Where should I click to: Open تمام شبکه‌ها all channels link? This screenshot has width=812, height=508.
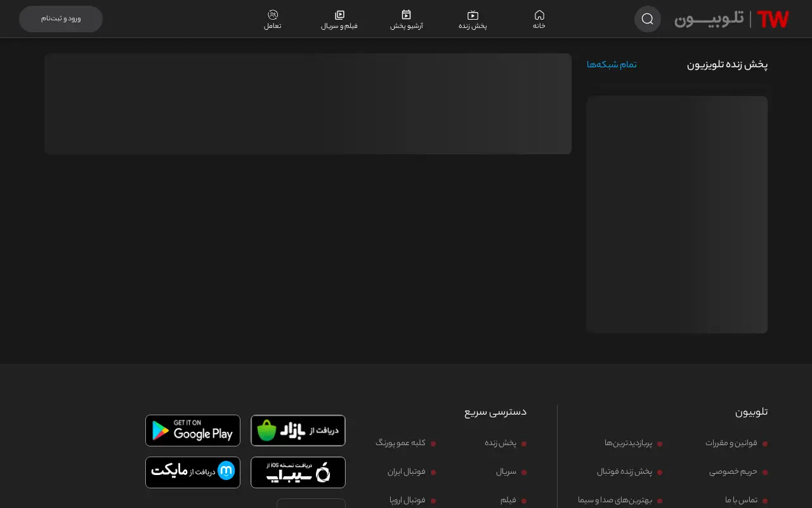click(612, 65)
